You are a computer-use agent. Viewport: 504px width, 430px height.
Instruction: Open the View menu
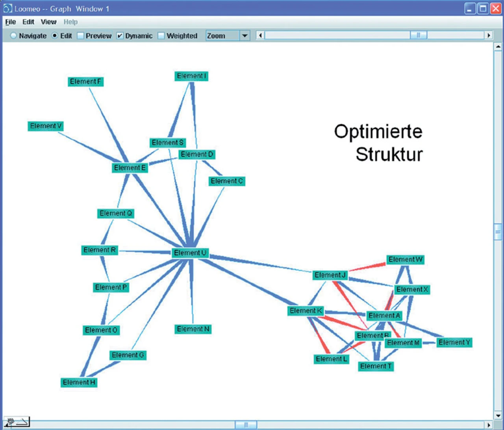point(48,22)
